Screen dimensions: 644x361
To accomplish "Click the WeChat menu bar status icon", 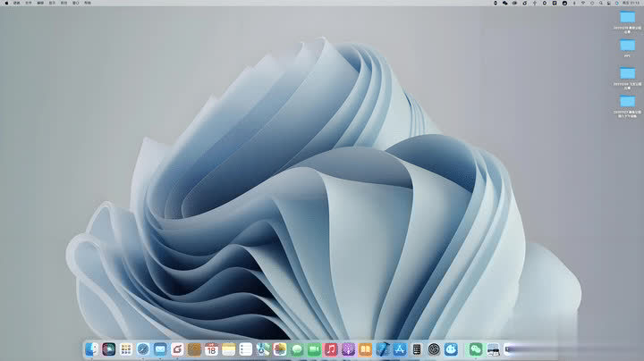I will coord(504,3).
